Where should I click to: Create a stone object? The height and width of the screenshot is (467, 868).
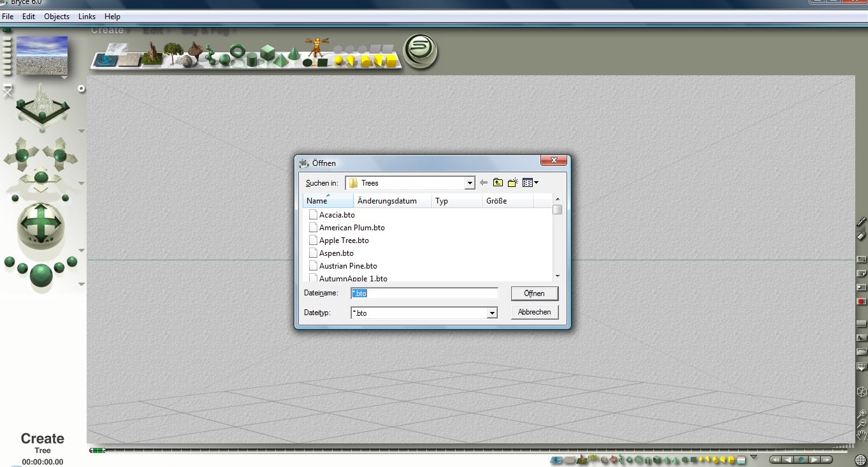coord(187,61)
